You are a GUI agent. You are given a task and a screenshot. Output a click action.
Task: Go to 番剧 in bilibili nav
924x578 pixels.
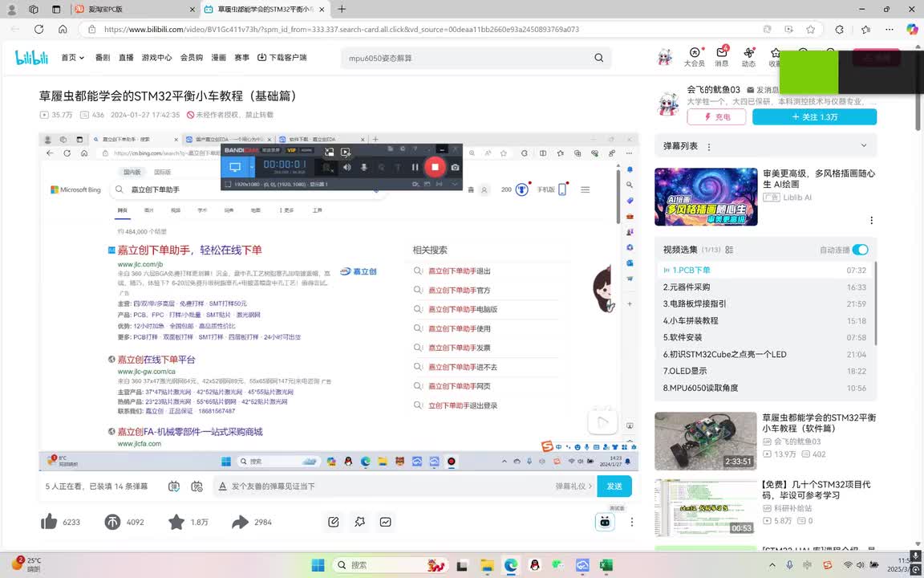coord(103,57)
